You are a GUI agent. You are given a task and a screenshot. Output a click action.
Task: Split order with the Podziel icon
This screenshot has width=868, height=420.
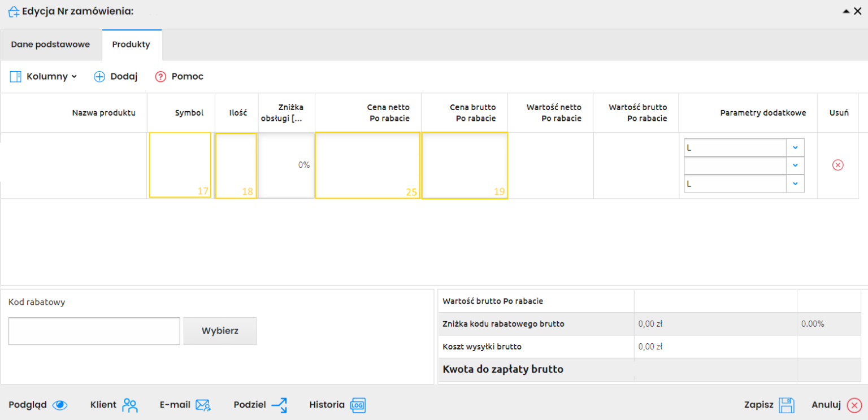click(x=279, y=405)
